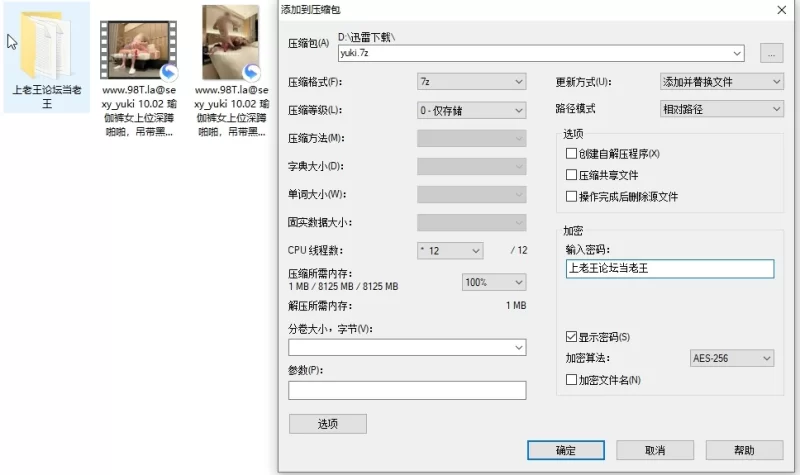Select the 上老王论坛当老王 folder icon
800x475 pixels.
(x=46, y=45)
